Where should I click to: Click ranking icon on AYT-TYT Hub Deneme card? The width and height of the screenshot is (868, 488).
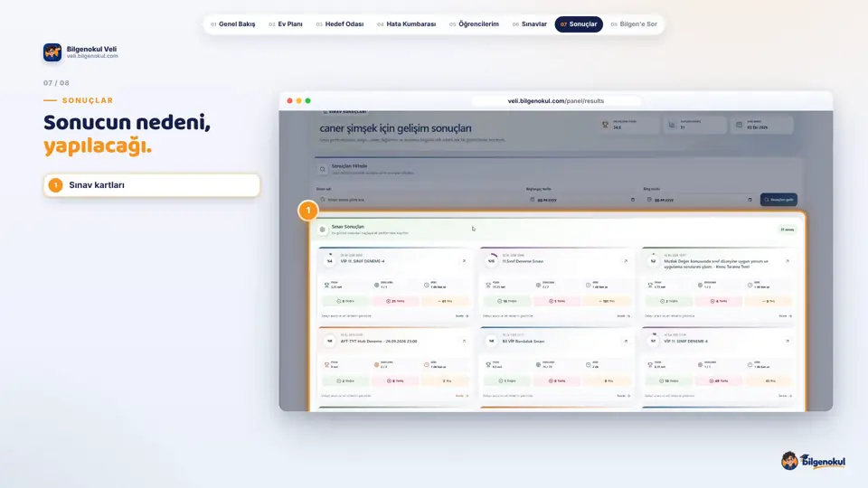376,364
